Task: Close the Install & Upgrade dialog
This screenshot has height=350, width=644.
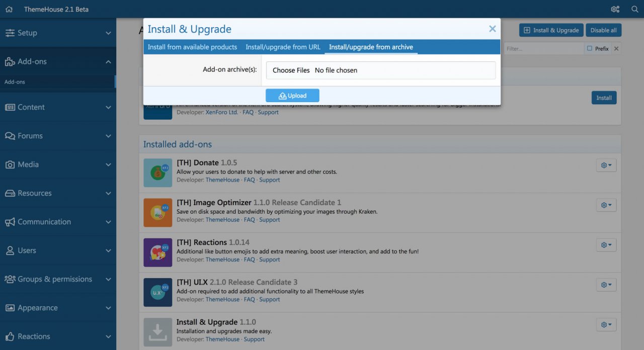Action: [x=492, y=29]
